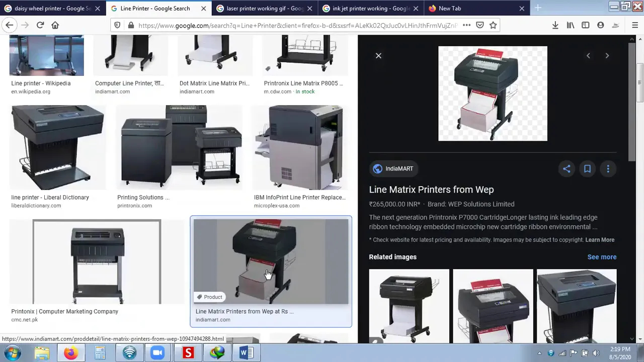Open Line Matrix Printers from Wep caption
644x362 pixels.
245,312
